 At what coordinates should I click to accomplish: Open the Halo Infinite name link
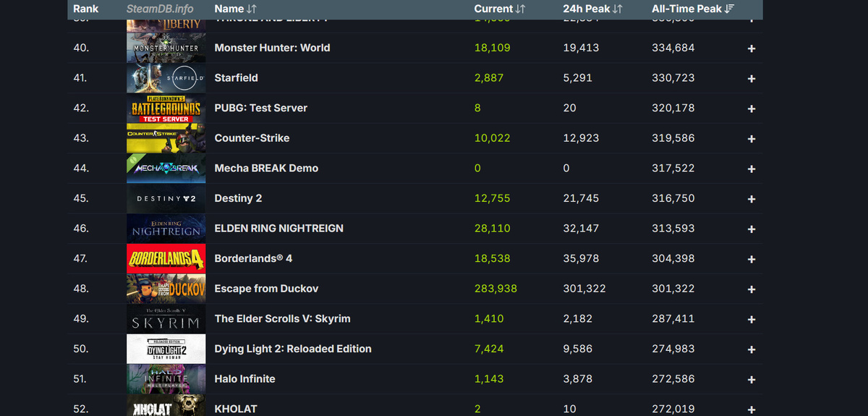pos(244,379)
